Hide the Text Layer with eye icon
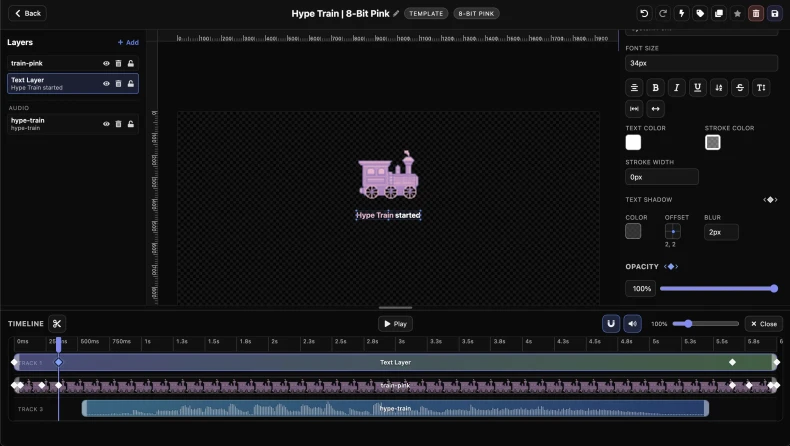The image size is (790, 446). 106,84
